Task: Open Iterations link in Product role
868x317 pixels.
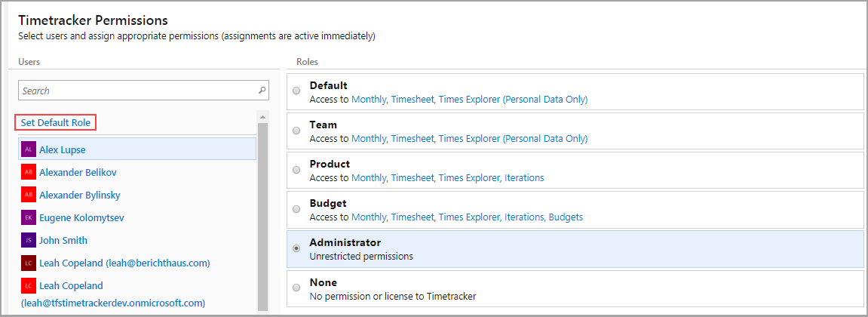Action: [x=524, y=178]
